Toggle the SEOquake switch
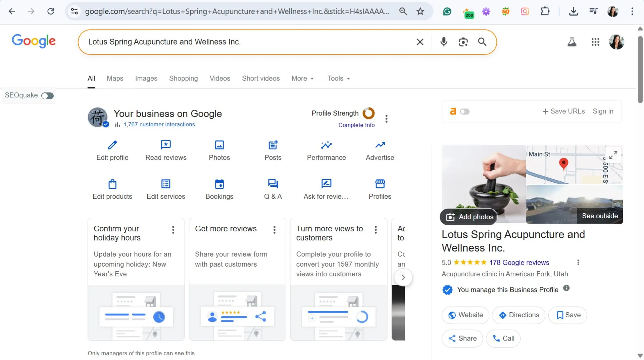 click(x=47, y=96)
